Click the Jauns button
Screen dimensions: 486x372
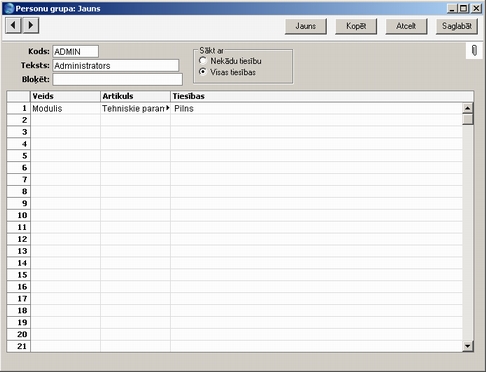pyautogui.click(x=306, y=26)
